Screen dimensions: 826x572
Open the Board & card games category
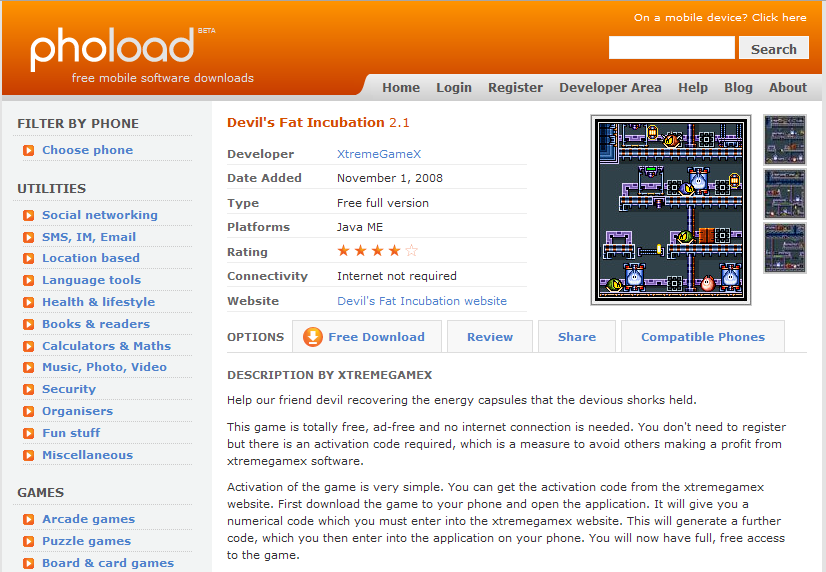point(108,563)
